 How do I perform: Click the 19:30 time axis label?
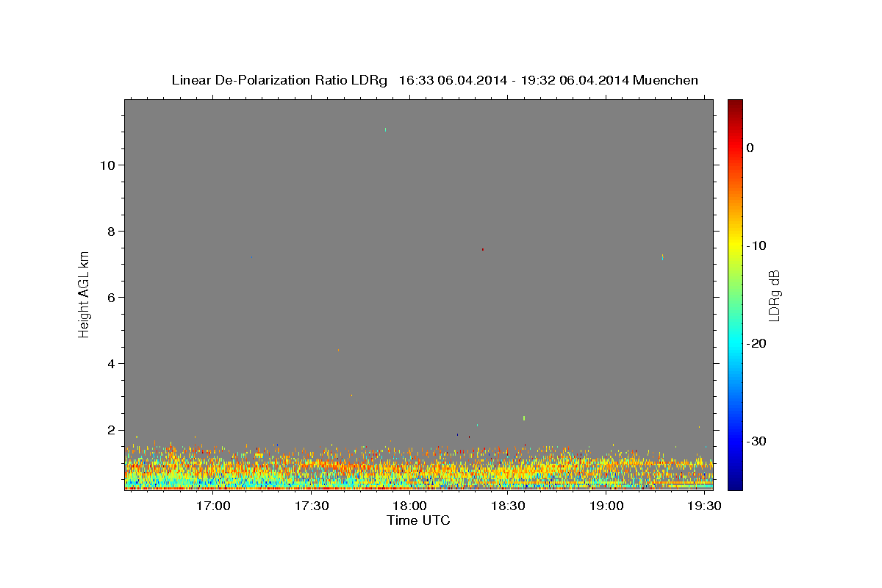click(x=704, y=506)
